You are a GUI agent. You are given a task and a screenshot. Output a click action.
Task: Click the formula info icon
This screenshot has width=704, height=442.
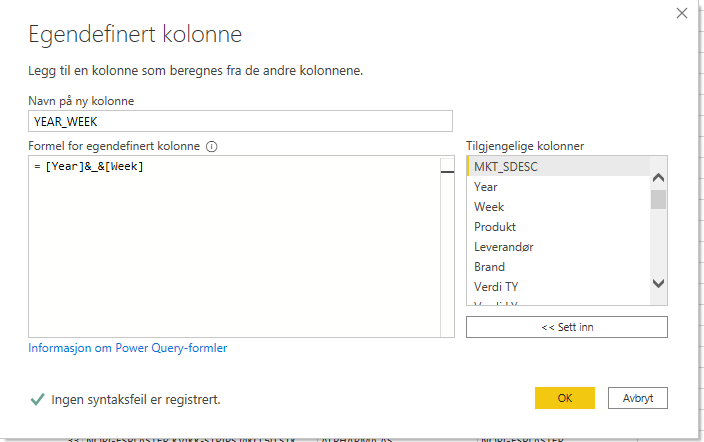(x=211, y=146)
